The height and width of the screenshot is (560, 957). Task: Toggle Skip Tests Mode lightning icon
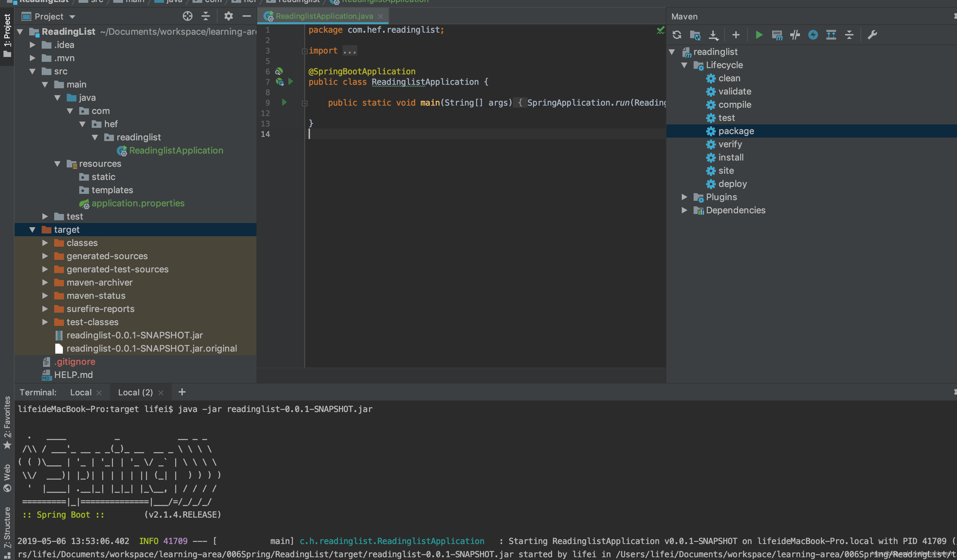tap(813, 35)
